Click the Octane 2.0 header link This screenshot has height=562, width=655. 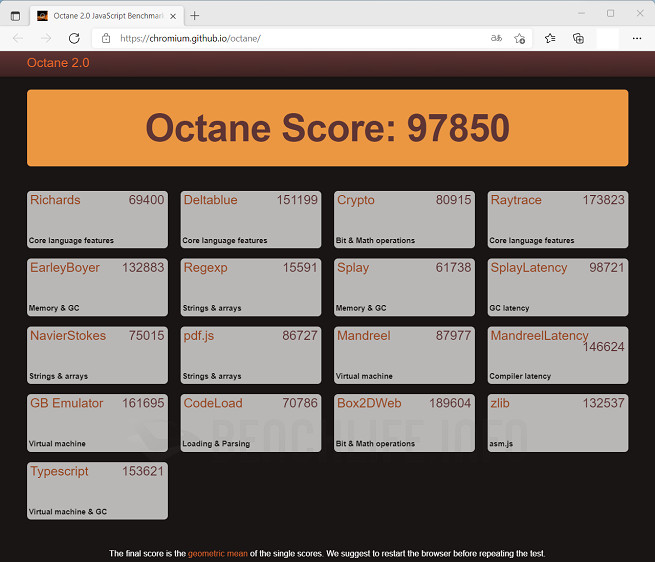tap(58, 63)
